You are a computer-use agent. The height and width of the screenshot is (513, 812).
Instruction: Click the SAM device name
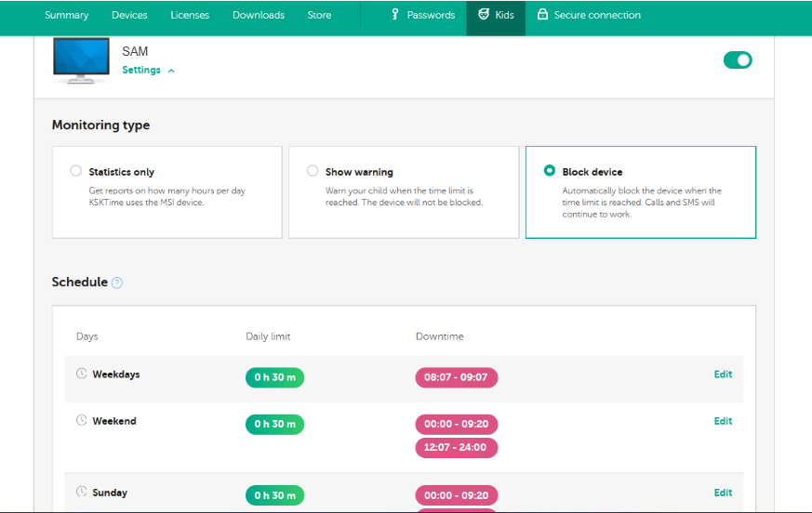coord(135,51)
